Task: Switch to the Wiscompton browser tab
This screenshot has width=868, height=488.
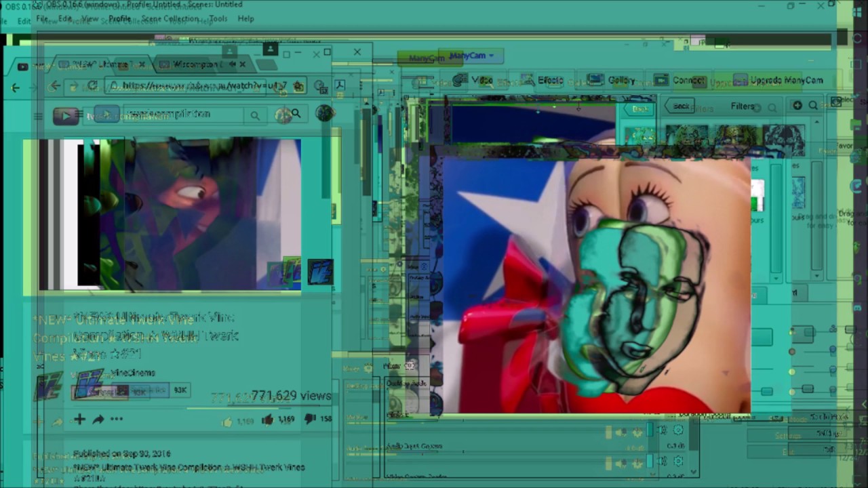Action: 203,64
